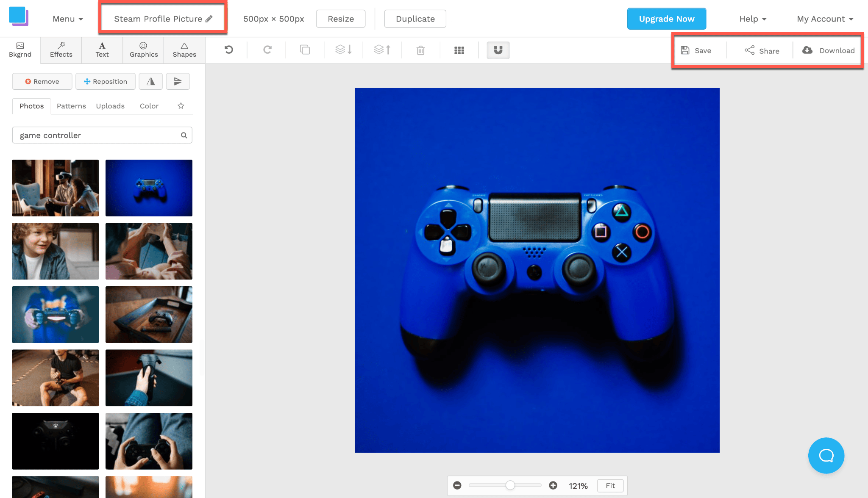This screenshot has height=498, width=868.
Task: Click the Upgrade Now button
Action: [667, 19]
